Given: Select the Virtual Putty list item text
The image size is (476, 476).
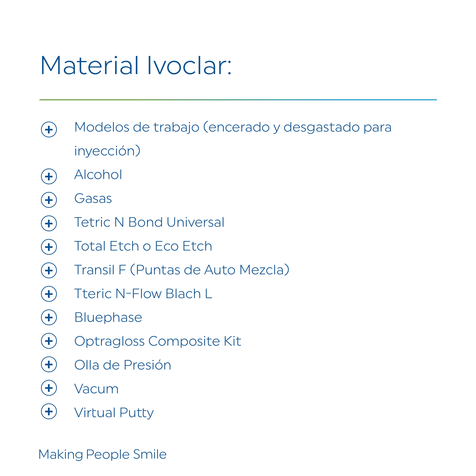Looking at the screenshot, I should (x=114, y=413).
